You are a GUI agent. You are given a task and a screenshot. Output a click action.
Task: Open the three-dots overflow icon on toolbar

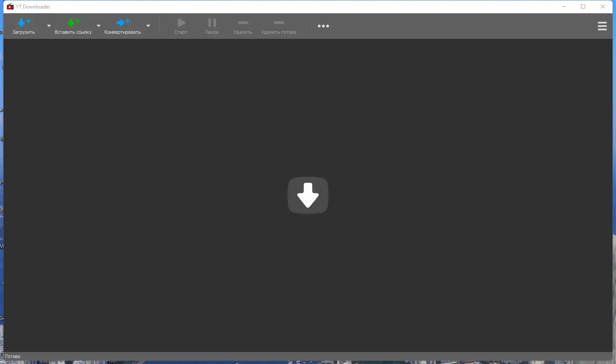coord(323,26)
